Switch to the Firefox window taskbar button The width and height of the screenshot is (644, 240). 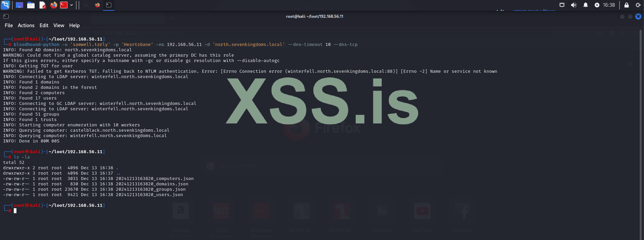(x=97, y=5)
